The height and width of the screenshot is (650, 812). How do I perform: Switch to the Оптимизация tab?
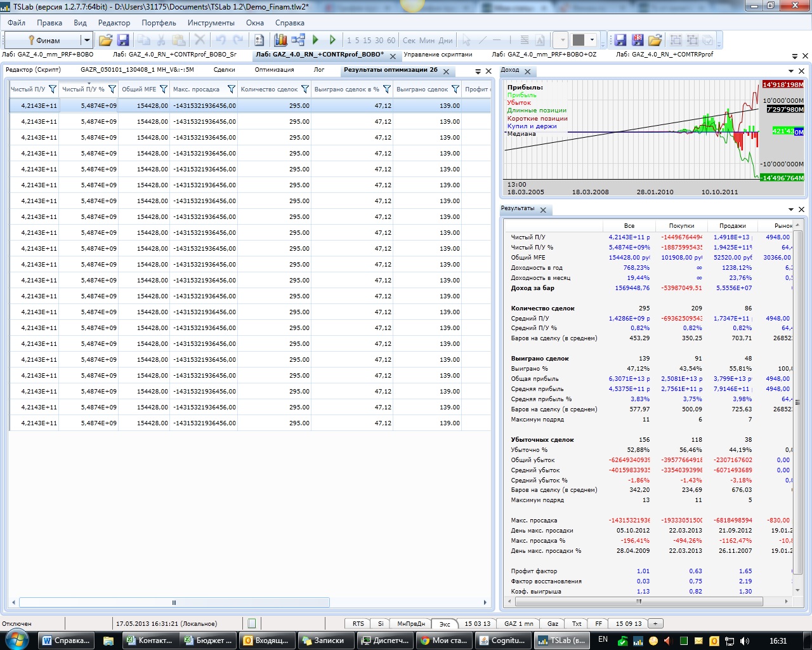point(274,70)
